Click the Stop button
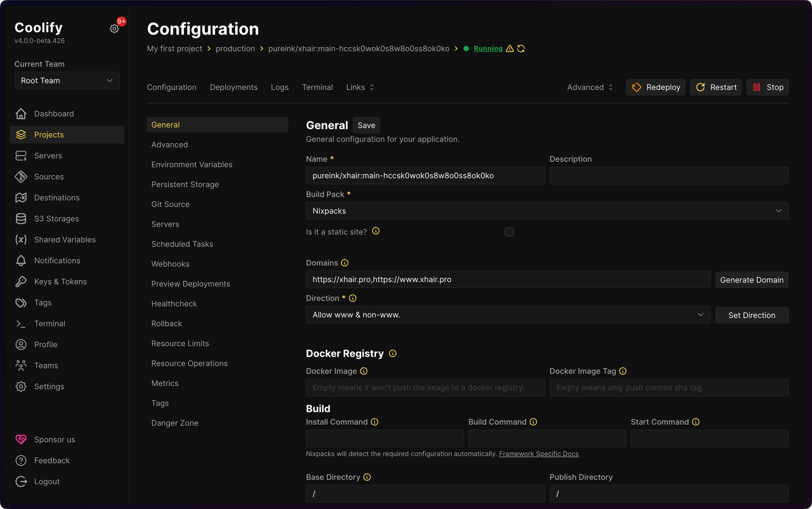This screenshot has width=812, height=509. [768, 87]
